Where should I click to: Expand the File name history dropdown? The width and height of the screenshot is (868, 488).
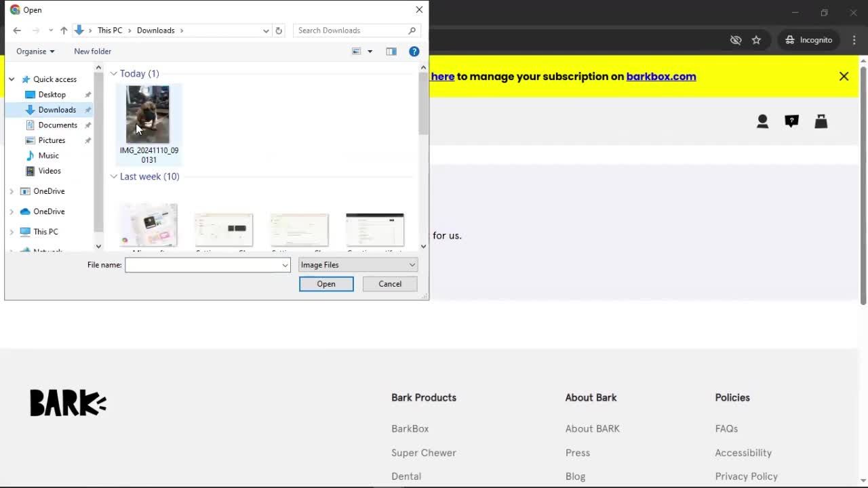(x=285, y=265)
